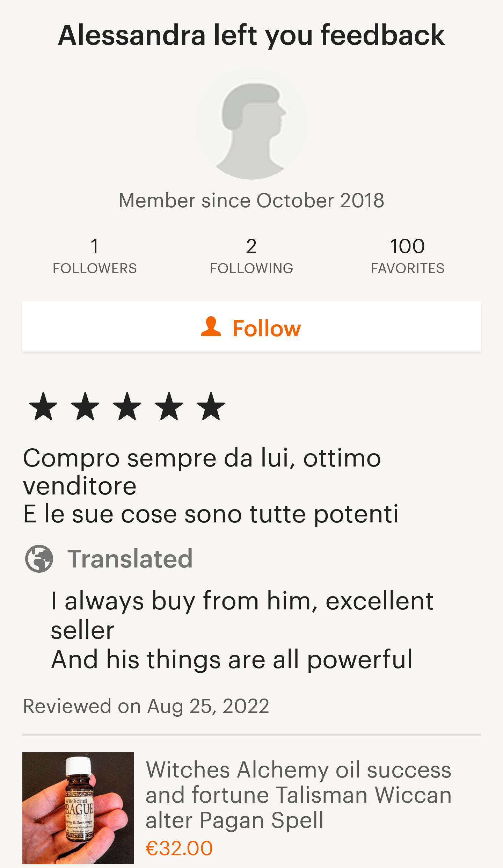Click the fourth rating star
Image resolution: width=503 pixels, height=868 pixels.
click(x=169, y=406)
